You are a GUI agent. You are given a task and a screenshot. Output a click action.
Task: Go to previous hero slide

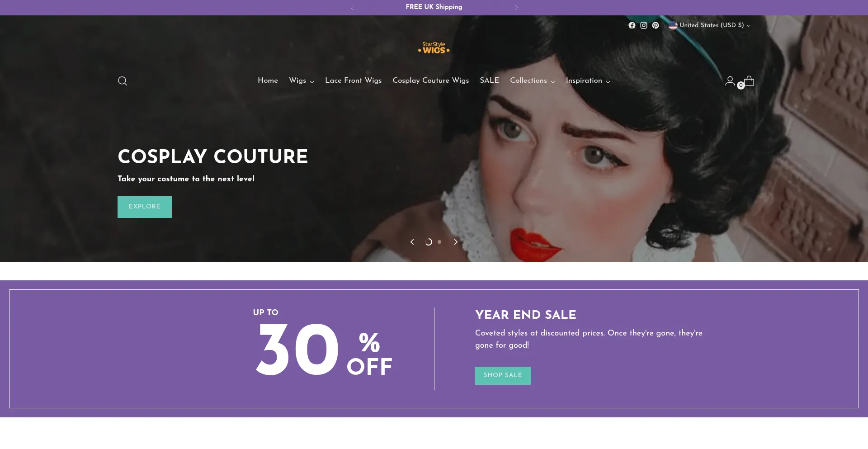412,242
